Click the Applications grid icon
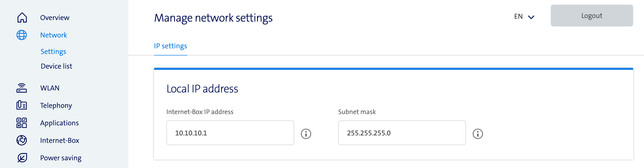 pos(22,123)
